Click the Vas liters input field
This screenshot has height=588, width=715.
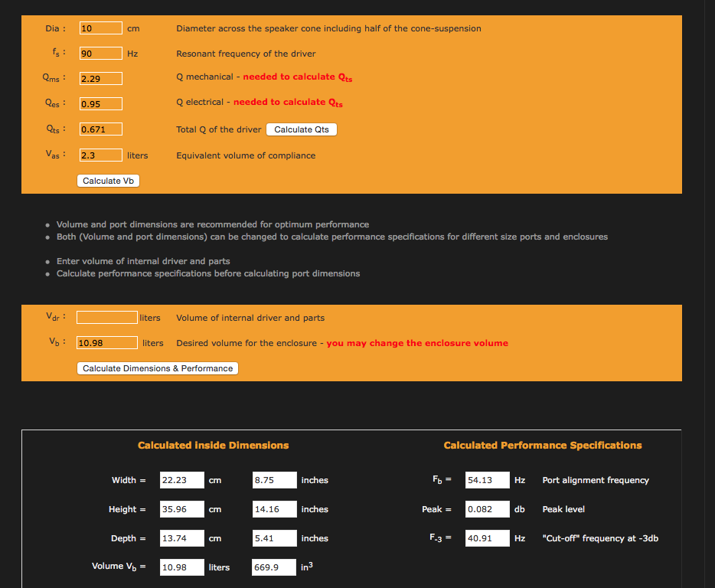(101, 155)
